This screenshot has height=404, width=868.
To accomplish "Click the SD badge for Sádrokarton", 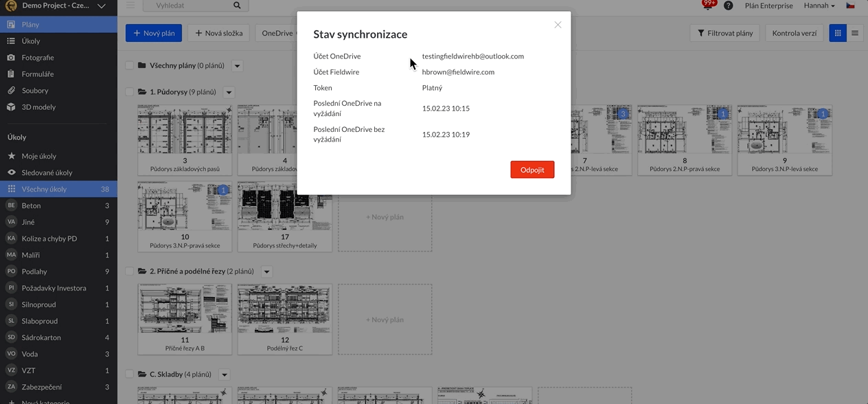I will pyautogui.click(x=11, y=337).
